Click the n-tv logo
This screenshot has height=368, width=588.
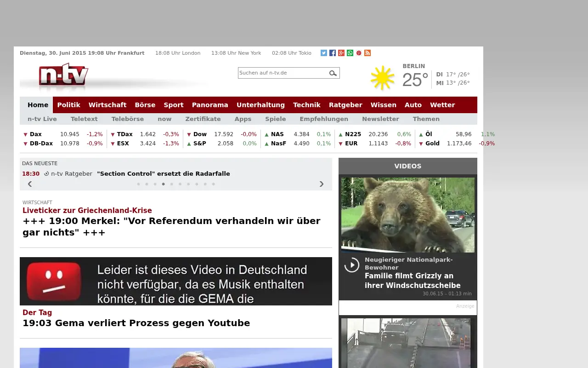click(x=63, y=75)
